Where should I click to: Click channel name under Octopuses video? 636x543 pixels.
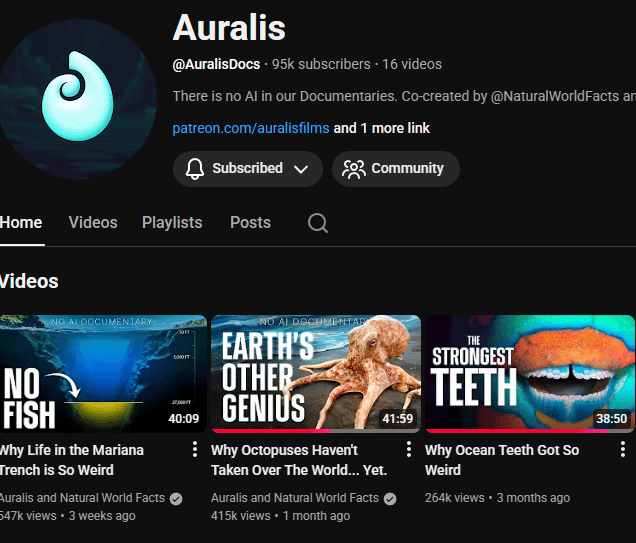295,498
